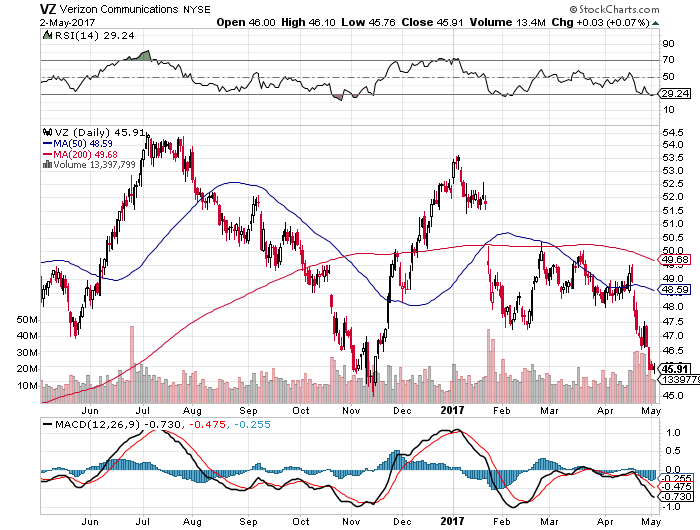700x530 pixels.
Task: Click the Volume 13,397,799 legend text
Action: point(95,164)
